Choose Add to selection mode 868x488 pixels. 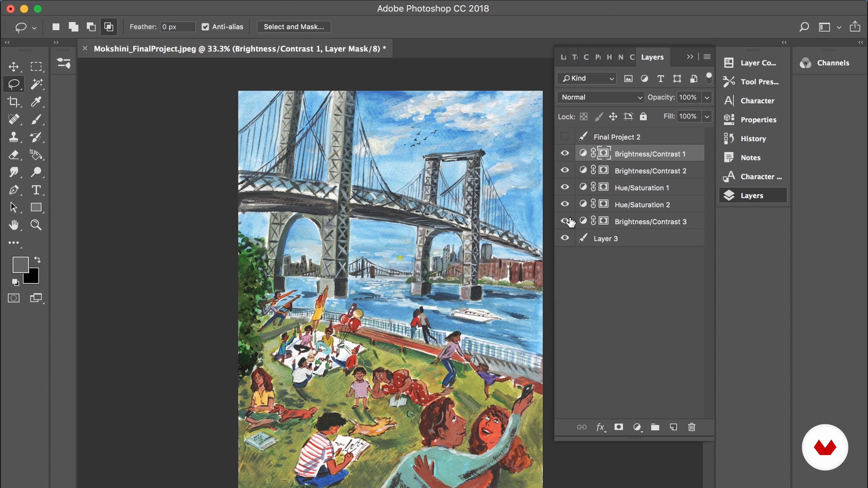click(x=73, y=27)
